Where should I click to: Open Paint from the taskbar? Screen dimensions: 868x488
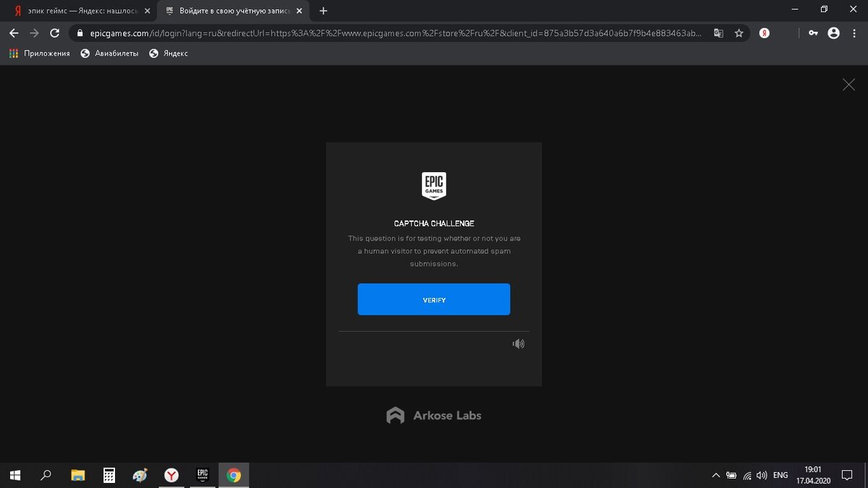click(140, 475)
